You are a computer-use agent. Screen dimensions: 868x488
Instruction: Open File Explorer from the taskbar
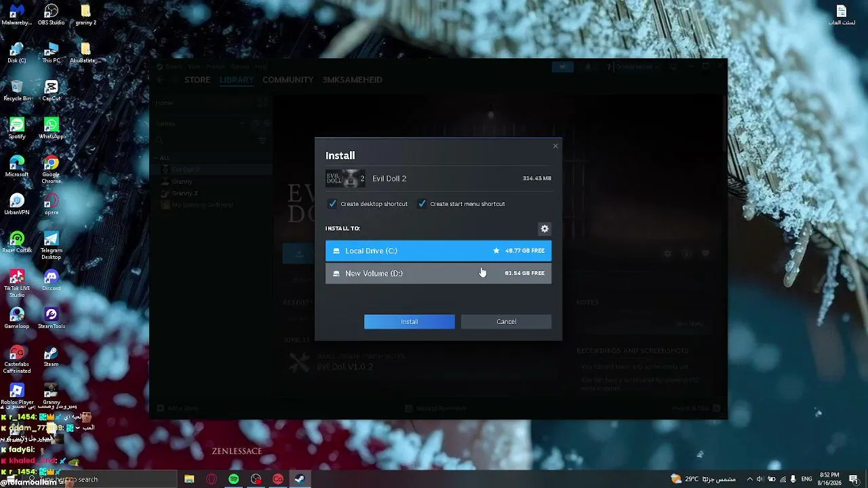tap(189, 479)
